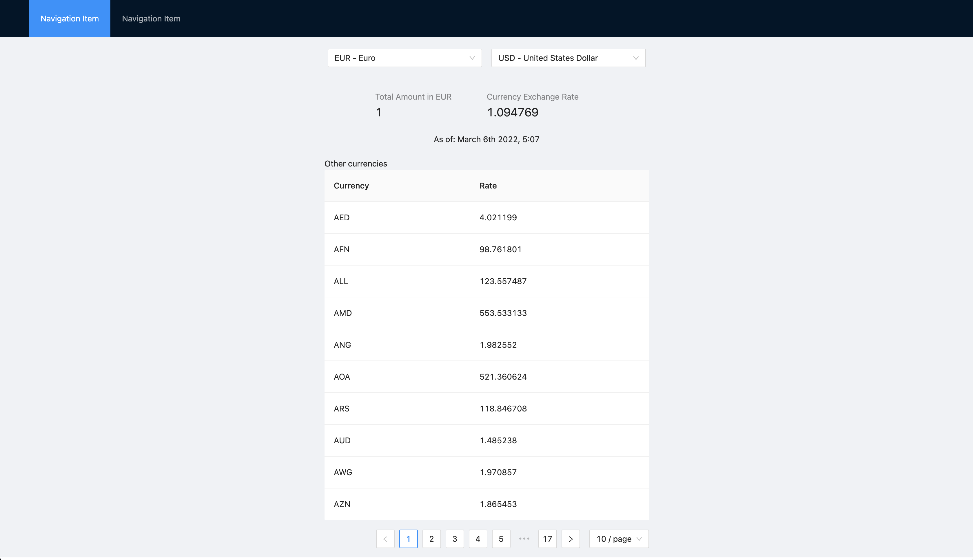Open page 5 of the table
Screen dimensions: 973x560
501,539
